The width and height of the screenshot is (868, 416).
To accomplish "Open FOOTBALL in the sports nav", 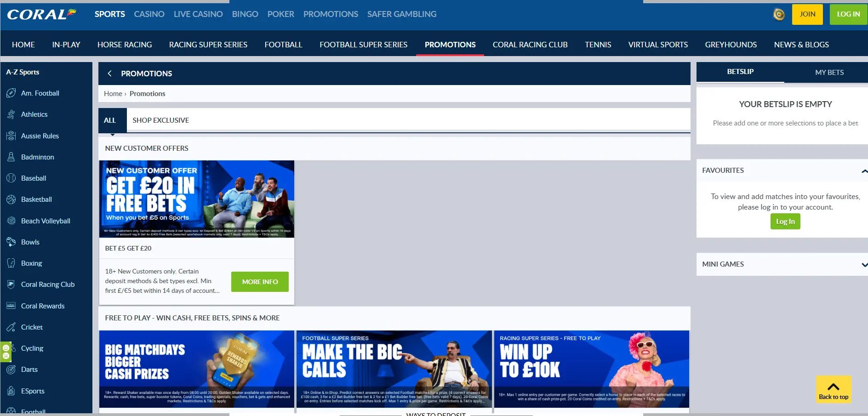I will 283,45.
